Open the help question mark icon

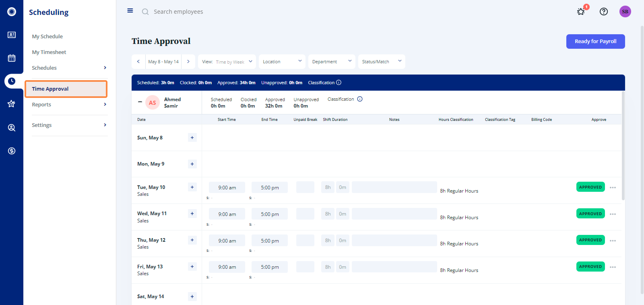[x=604, y=11]
